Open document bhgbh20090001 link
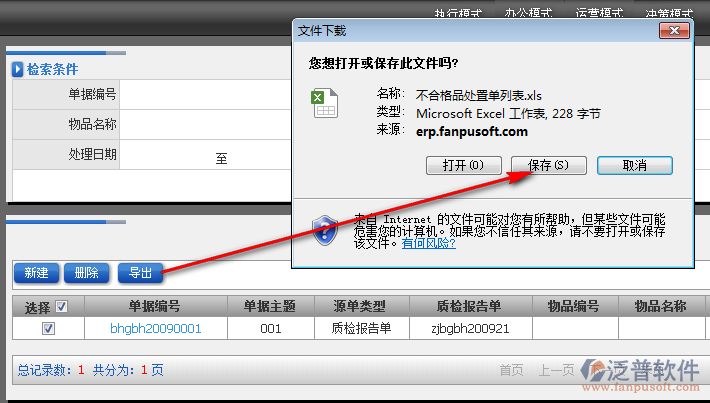The image size is (710, 403). click(x=155, y=328)
